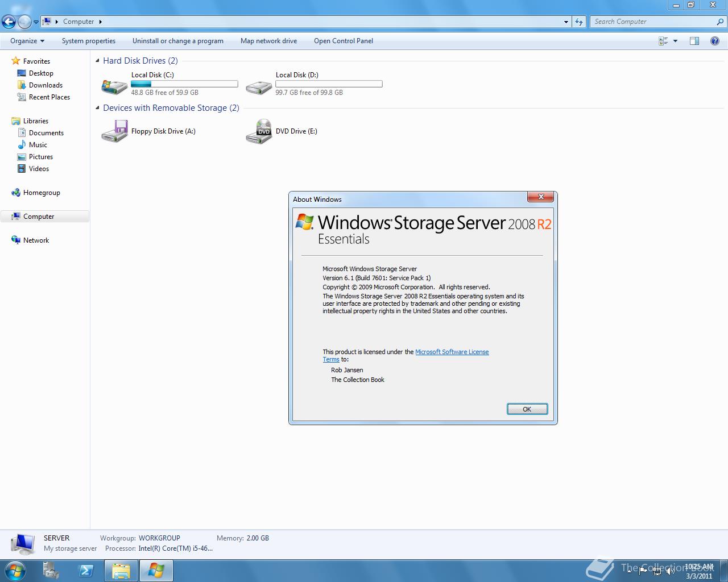Click the Network icon in the sidebar
Image resolution: width=728 pixels, height=582 pixels.
point(16,240)
